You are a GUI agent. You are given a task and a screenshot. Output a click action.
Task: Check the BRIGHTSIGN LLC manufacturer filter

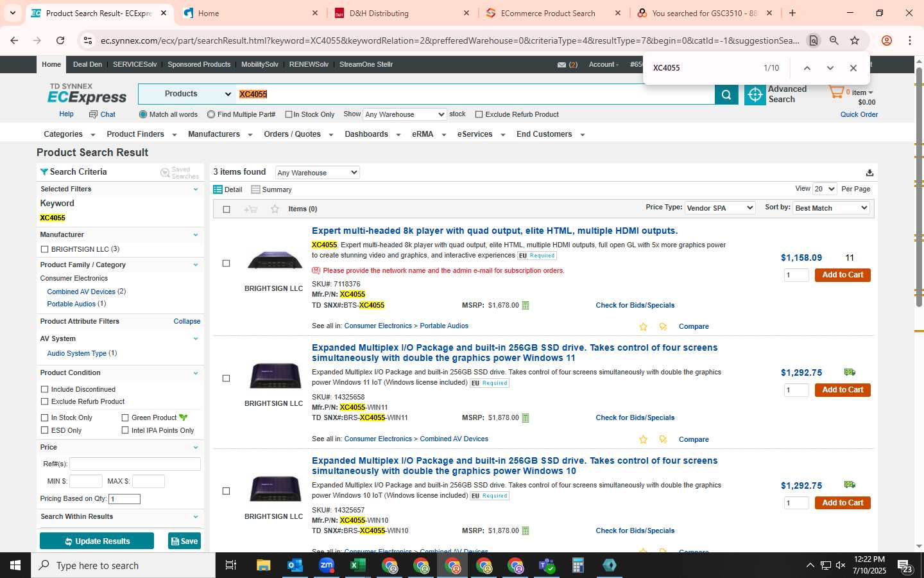pyautogui.click(x=44, y=249)
